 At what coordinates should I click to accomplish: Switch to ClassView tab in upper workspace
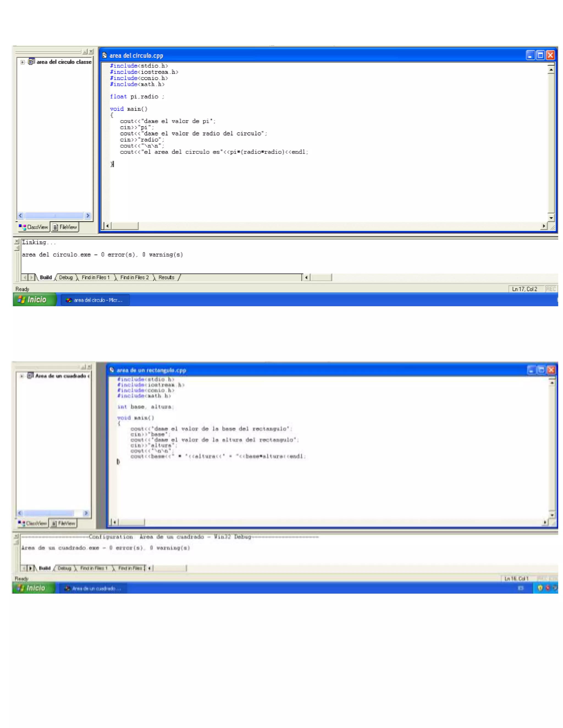34,227
